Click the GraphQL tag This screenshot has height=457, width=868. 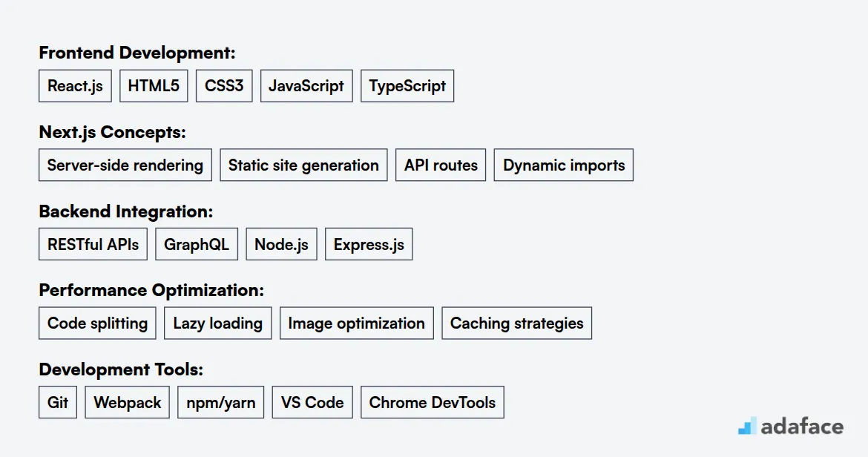click(x=197, y=244)
